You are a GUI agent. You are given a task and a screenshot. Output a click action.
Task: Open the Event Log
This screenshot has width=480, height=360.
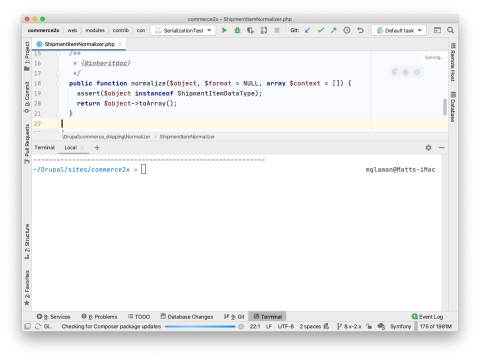pos(427,316)
